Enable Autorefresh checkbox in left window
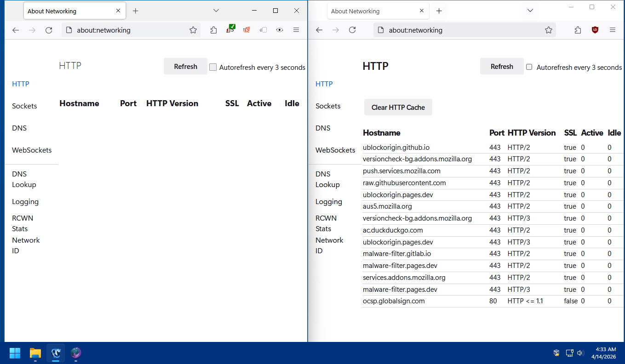 [213, 67]
